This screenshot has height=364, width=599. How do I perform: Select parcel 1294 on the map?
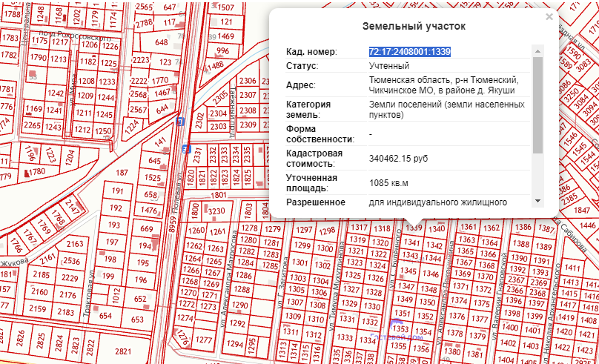coord(234,344)
